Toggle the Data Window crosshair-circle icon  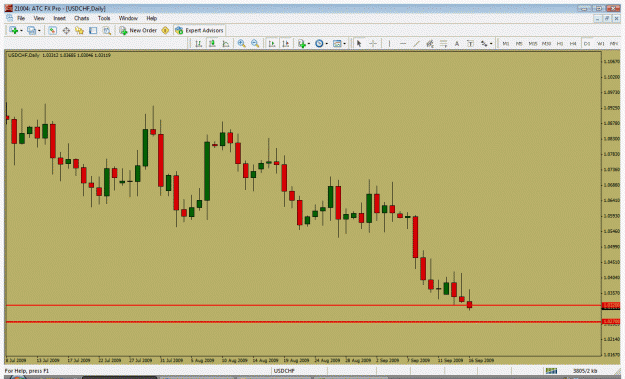click(x=66, y=30)
